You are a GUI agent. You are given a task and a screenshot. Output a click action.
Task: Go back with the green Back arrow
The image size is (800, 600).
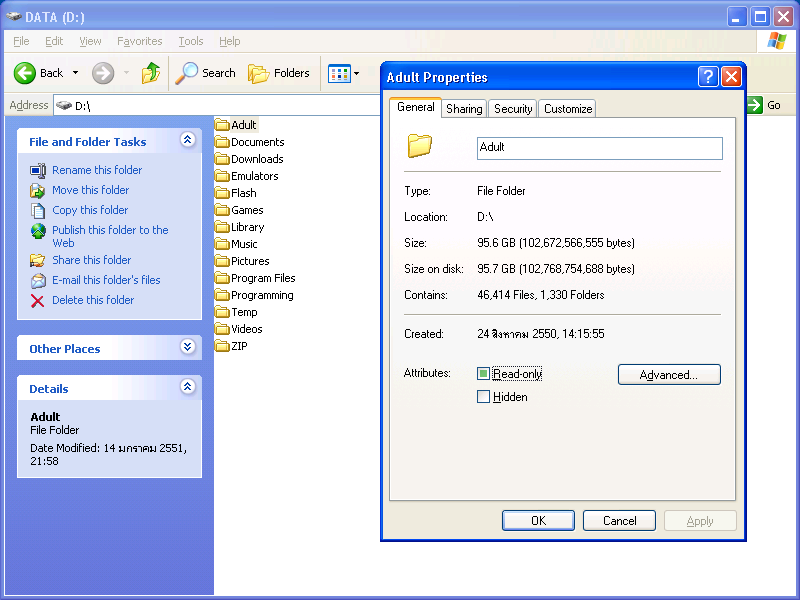pos(24,73)
